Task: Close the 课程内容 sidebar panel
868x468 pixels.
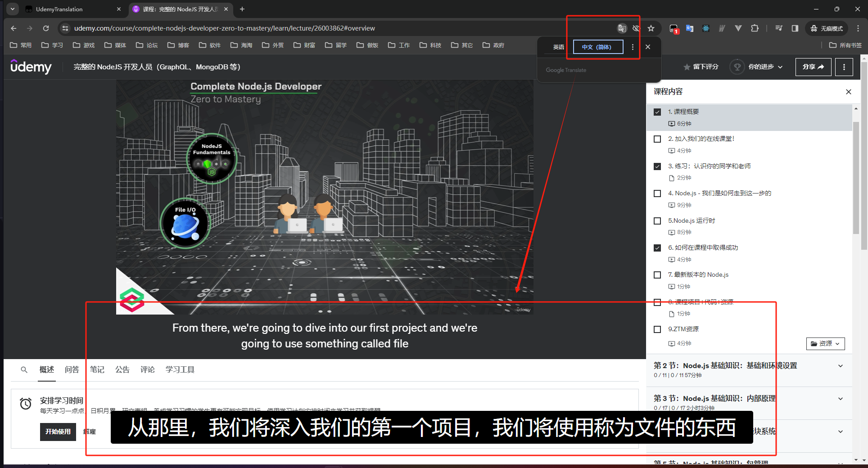Action: coord(849,92)
